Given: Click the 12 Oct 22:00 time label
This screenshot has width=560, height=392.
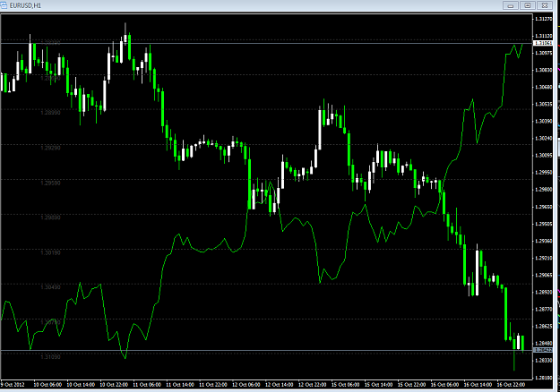Looking at the screenshot, I should point(312,385).
